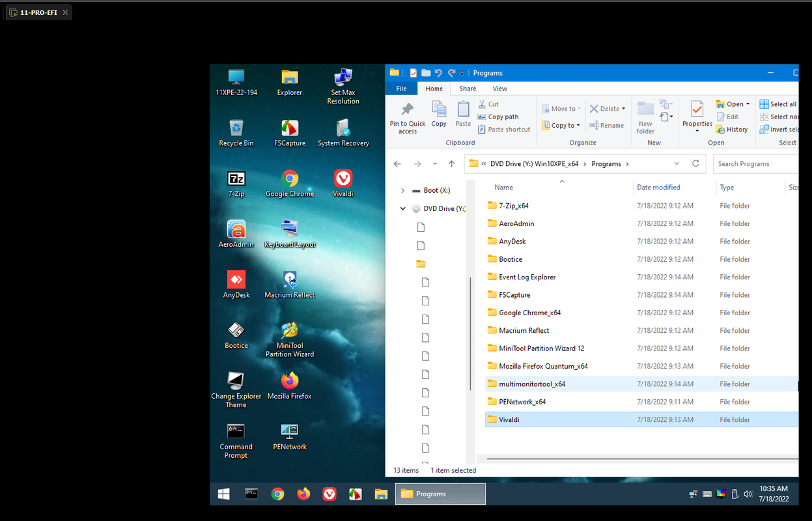
Task: Launch Firefox from the taskbar
Action: coord(303,494)
